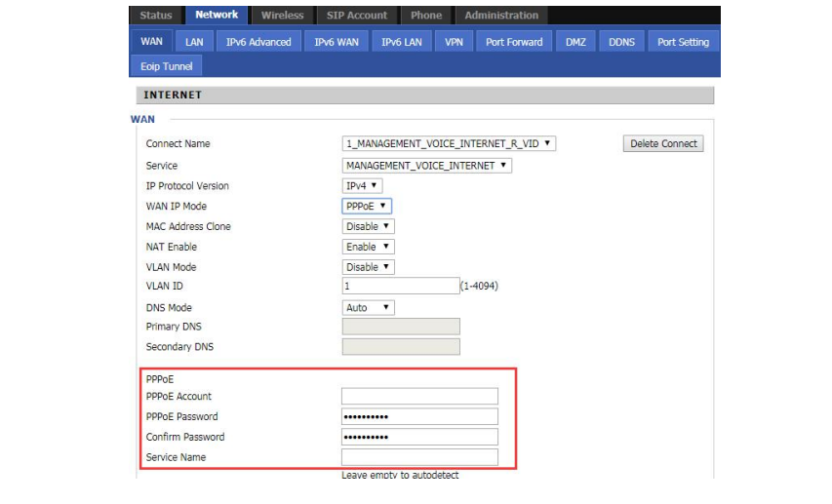This screenshot has height=504, width=832.
Task: Open the VPN sub-tab
Action: tap(454, 42)
